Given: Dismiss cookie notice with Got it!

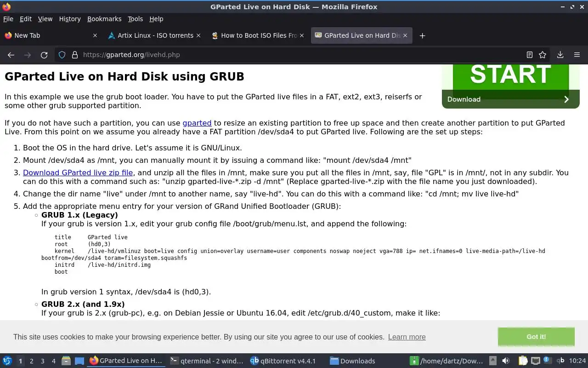Looking at the screenshot, I should (536, 337).
